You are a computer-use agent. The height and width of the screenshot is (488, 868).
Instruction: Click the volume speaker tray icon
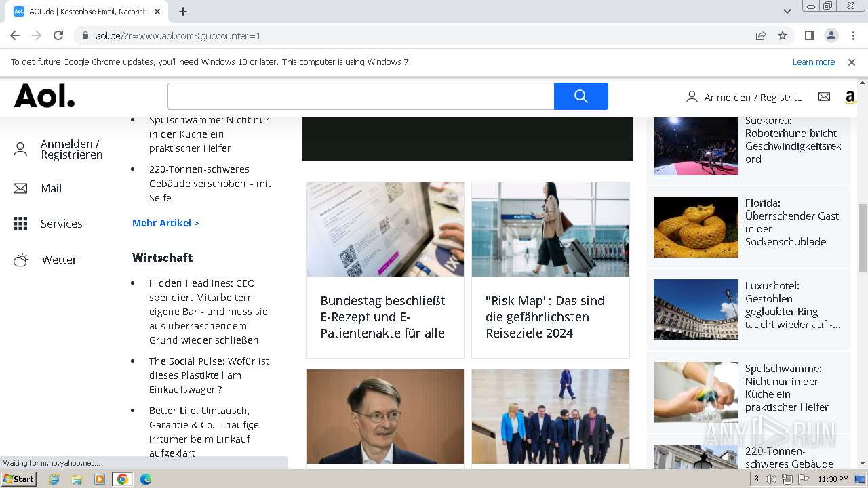coord(772,479)
